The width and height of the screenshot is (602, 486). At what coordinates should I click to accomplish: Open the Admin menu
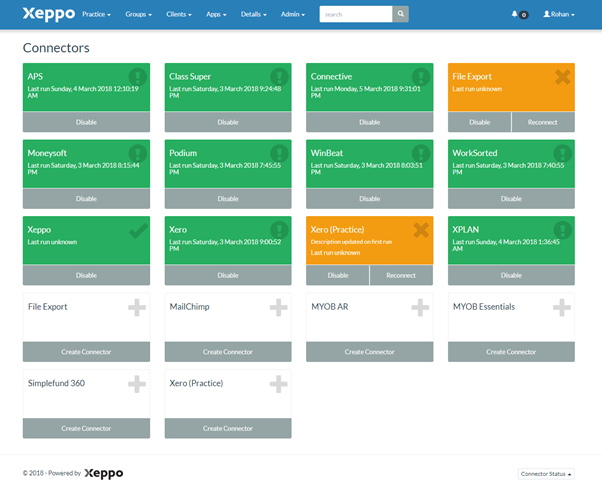293,15
